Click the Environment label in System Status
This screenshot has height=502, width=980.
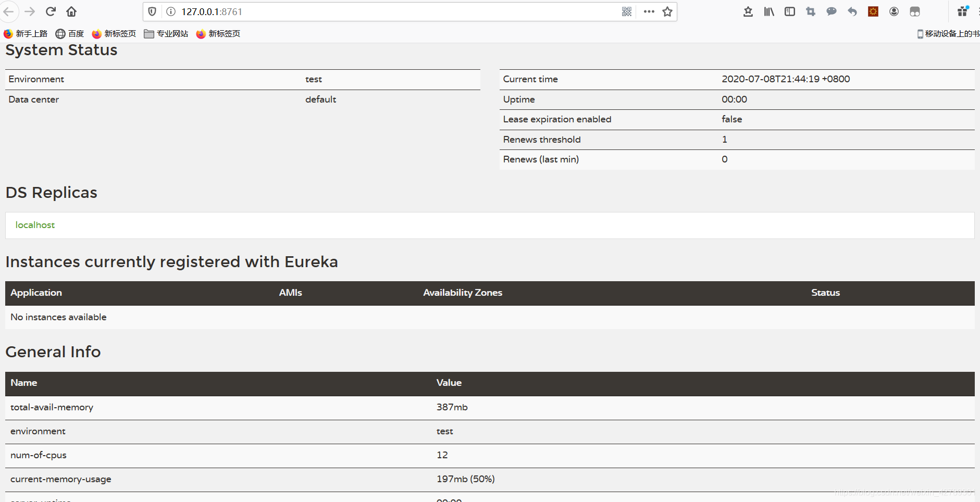point(36,79)
